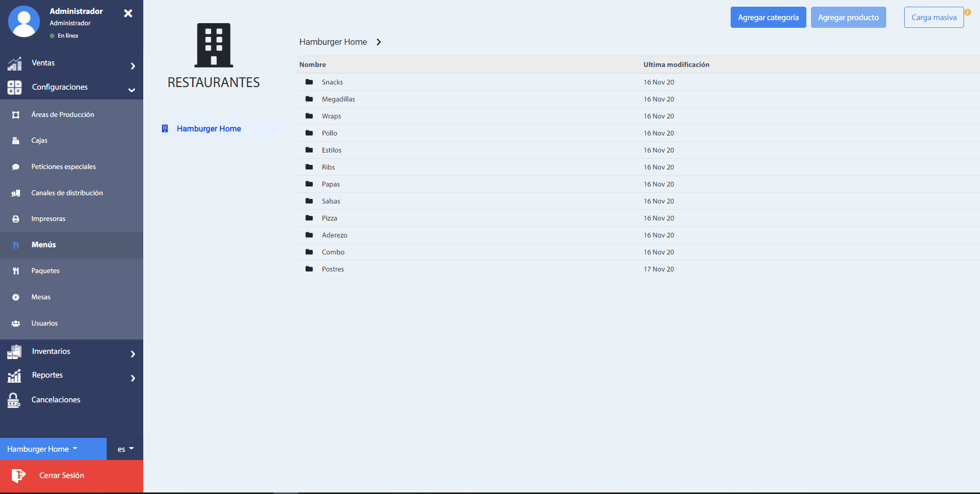This screenshot has height=494, width=980.
Task: Click the Agregar categoría button
Action: (x=768, y=18)
